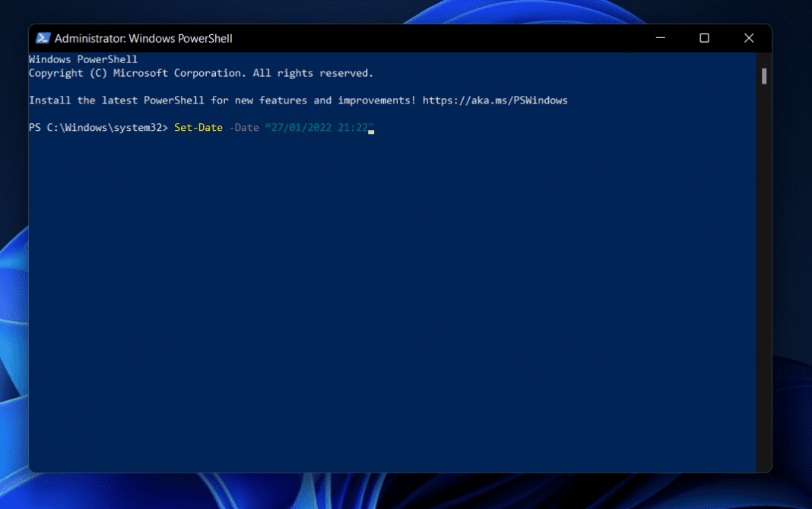Select the Set-Date cmdlet text
Viewport: 812px width, 509px height.
coord(198,127)
